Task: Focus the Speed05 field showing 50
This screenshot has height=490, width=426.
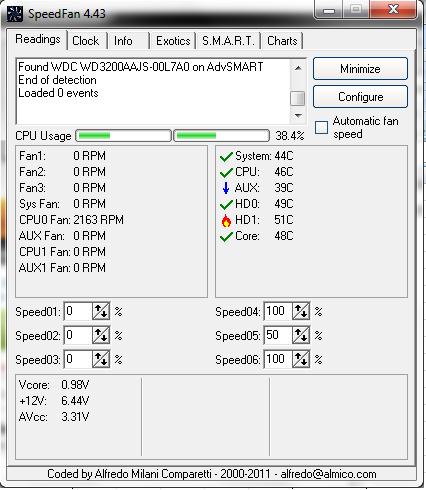Action: [x=278, y=335]
